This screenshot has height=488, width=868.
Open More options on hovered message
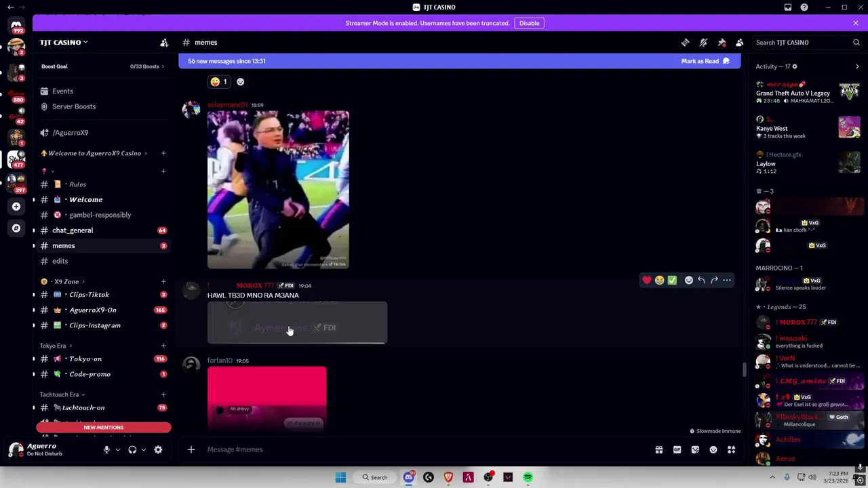tap(727, 280)
